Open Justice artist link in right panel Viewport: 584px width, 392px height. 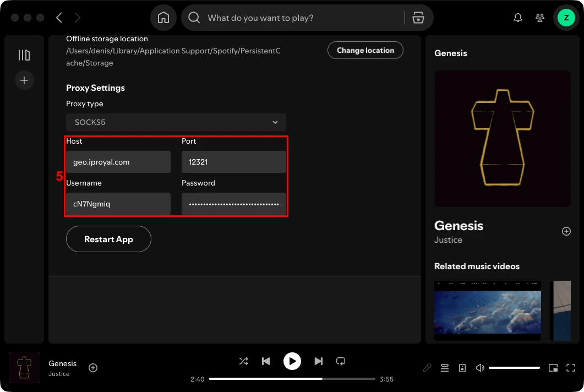click(x=448, y=240)
